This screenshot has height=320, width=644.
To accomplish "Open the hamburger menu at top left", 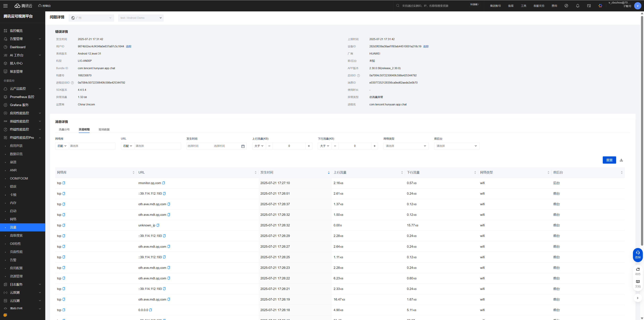I will [x=6, y=6].
